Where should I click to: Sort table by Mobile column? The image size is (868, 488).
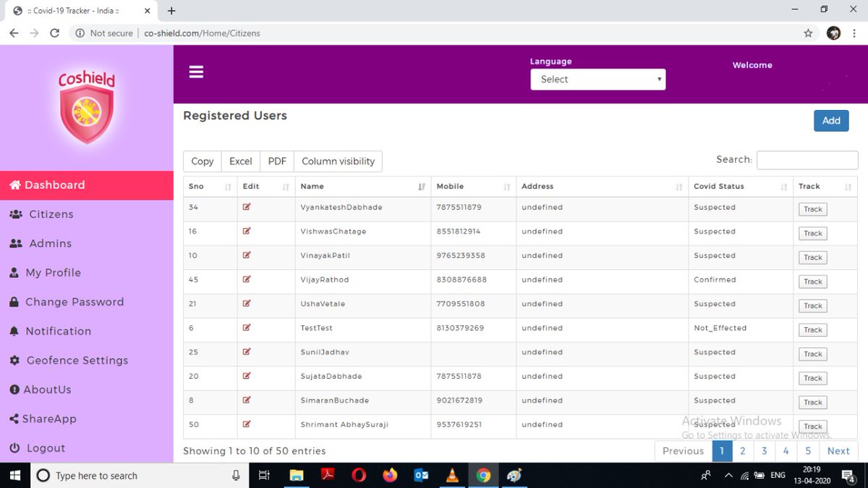[x=474, y=187]
